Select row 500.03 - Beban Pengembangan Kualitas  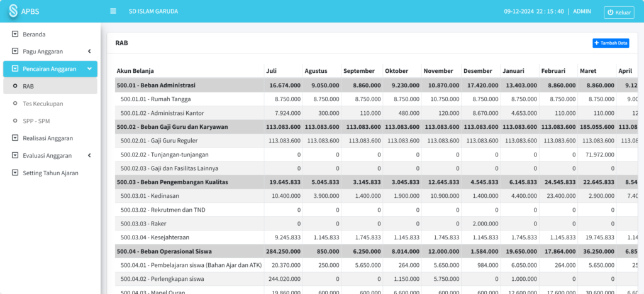377,182
